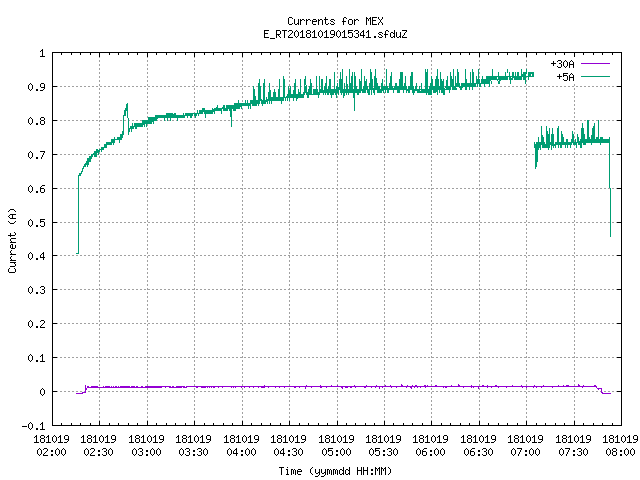Click x-axis tick label 02:30
640x480 pixels.
(98, 452)
